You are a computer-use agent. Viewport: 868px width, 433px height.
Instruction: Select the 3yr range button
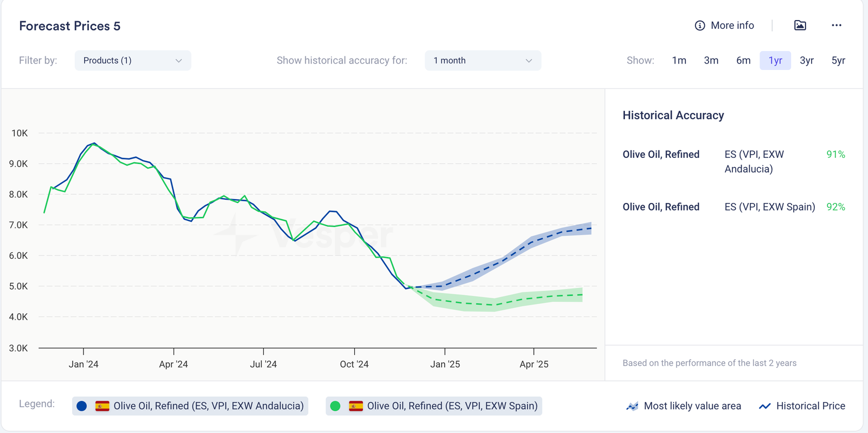[x=806, y=60]
